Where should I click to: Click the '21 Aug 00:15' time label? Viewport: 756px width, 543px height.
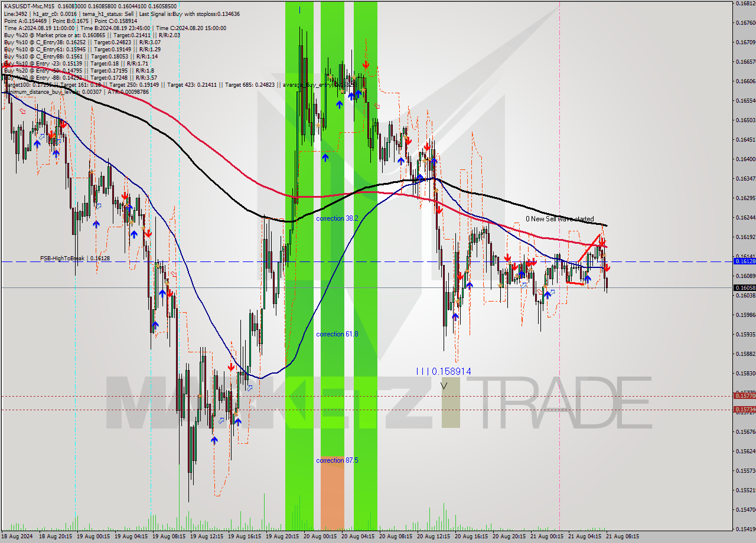(547, 537)
